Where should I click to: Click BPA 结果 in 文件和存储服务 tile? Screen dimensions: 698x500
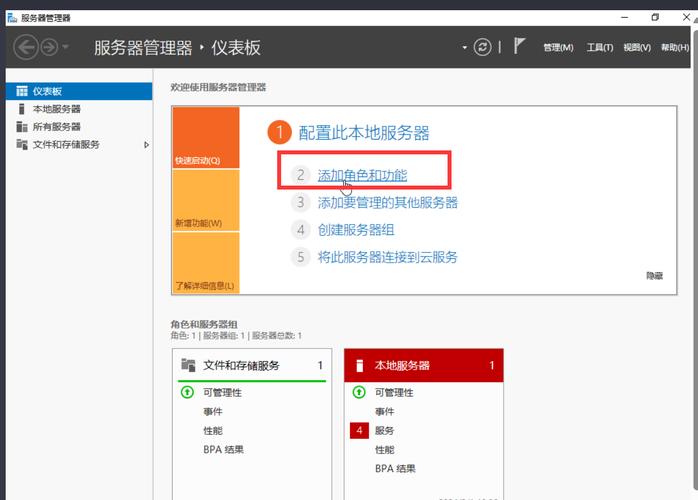tap(223, 450)
